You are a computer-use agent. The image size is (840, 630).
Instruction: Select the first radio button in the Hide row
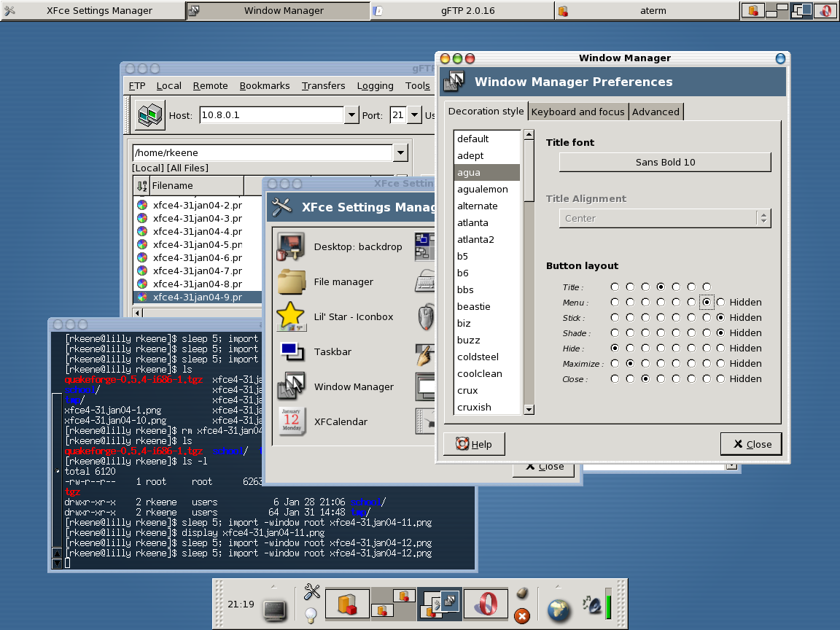click(x=615, y=349)
